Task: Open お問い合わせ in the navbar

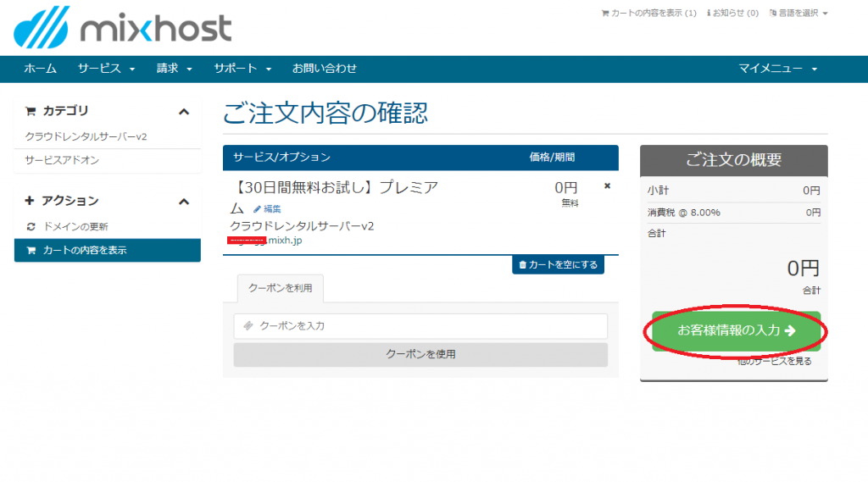Action: 325,69
